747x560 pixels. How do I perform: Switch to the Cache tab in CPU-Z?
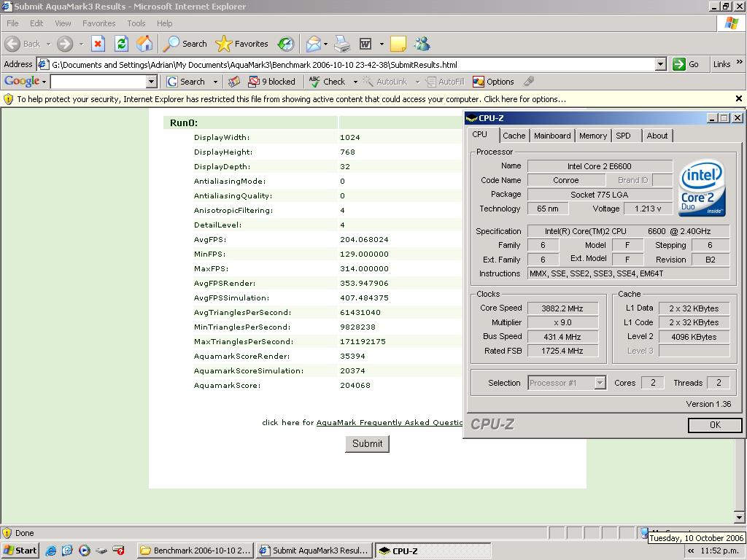click(514, 136)
